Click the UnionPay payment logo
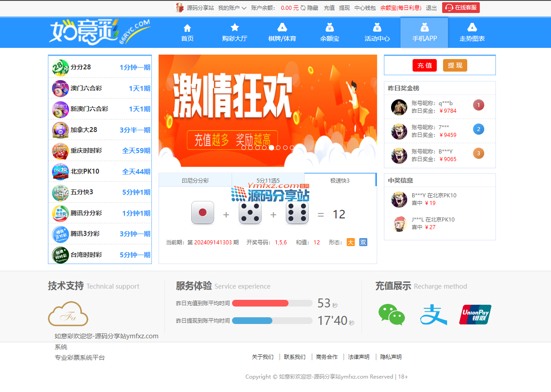This screenshot has width=551, height=392. point(475,314)
